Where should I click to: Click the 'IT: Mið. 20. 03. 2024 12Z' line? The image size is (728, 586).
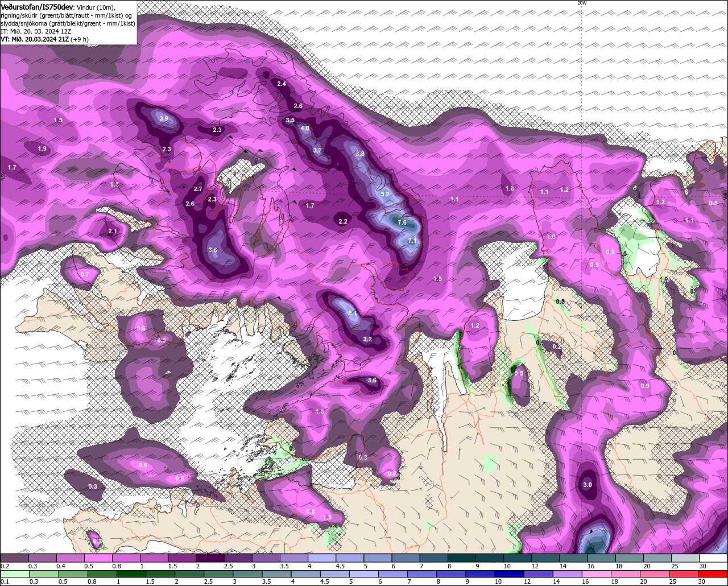point(36,31)
